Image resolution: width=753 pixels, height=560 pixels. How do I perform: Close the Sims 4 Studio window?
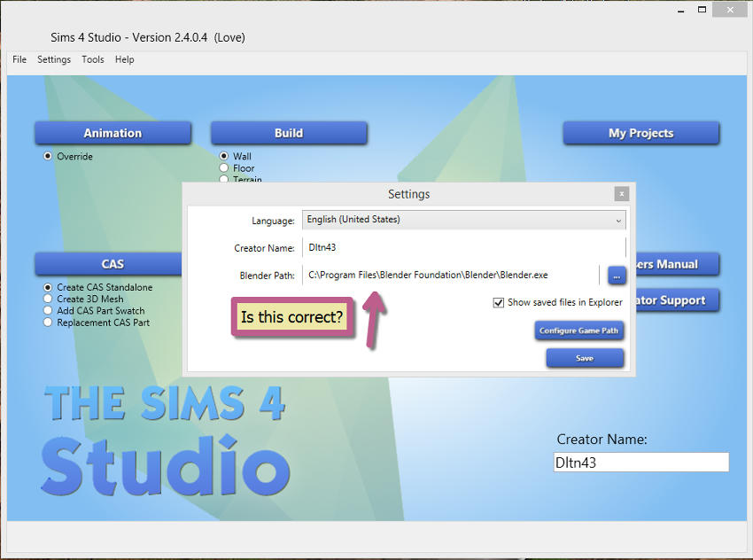coord(730,10)
